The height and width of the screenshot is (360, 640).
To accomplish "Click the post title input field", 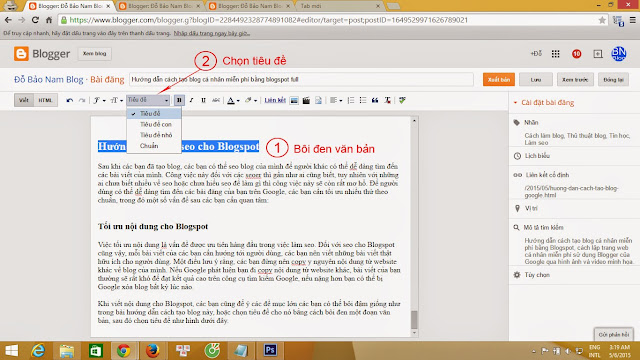I will (301, 80).
